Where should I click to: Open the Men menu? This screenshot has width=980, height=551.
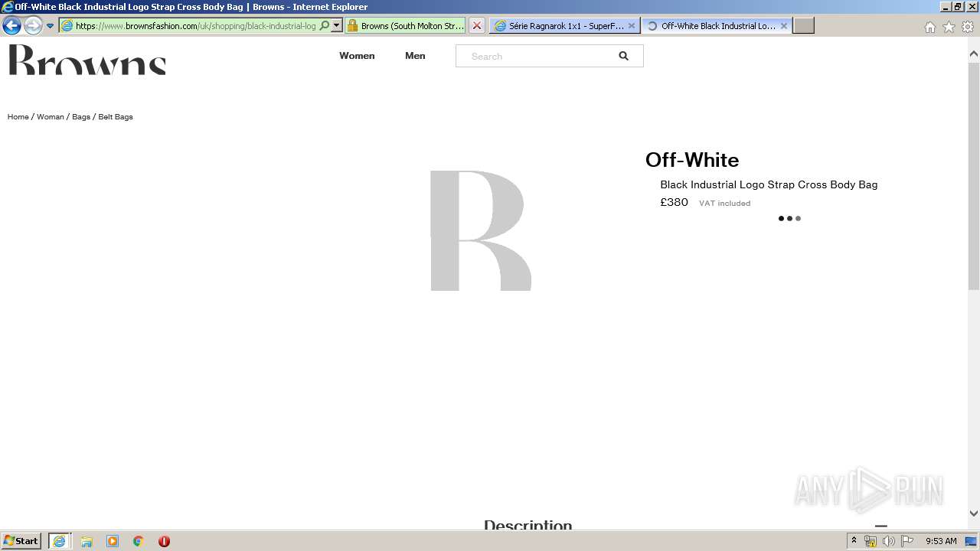tap(415, 56)
